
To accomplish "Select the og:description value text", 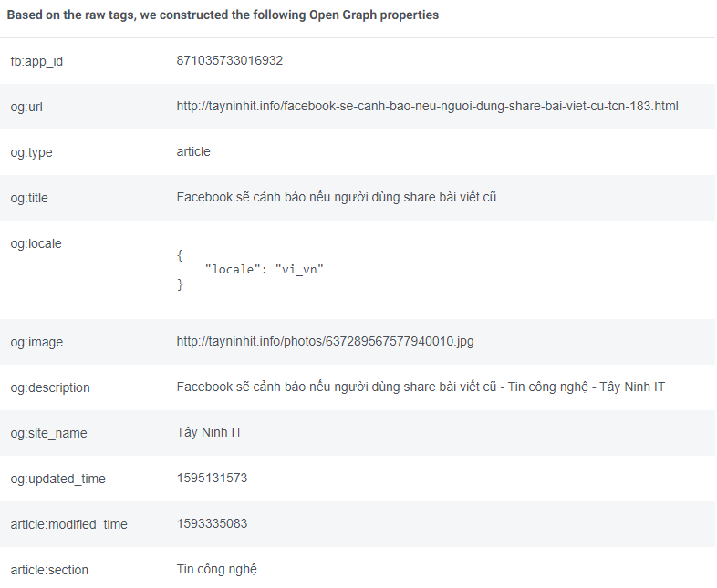I will (421, 387).
